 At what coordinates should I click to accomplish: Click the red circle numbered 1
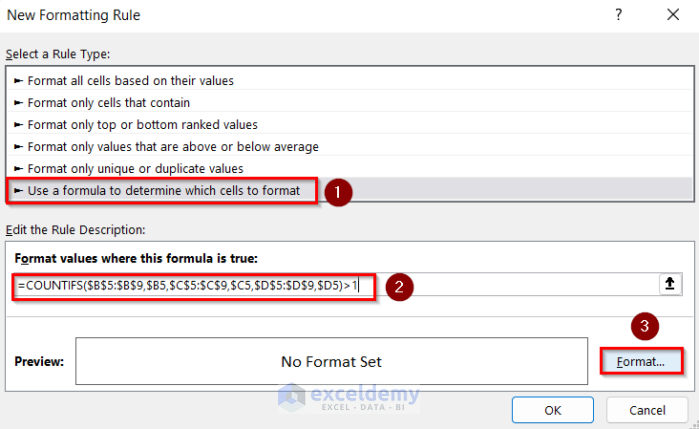[x=338, y=191]
